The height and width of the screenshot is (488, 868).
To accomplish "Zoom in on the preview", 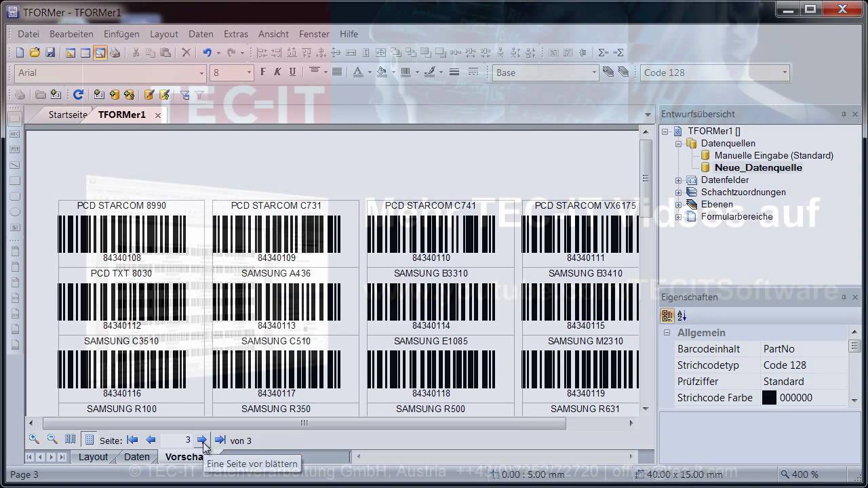I will tap(34, 439).
